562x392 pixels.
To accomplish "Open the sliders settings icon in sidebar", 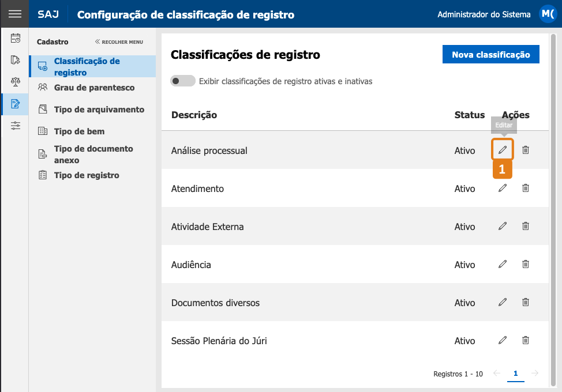I will [x=15, y=126].
